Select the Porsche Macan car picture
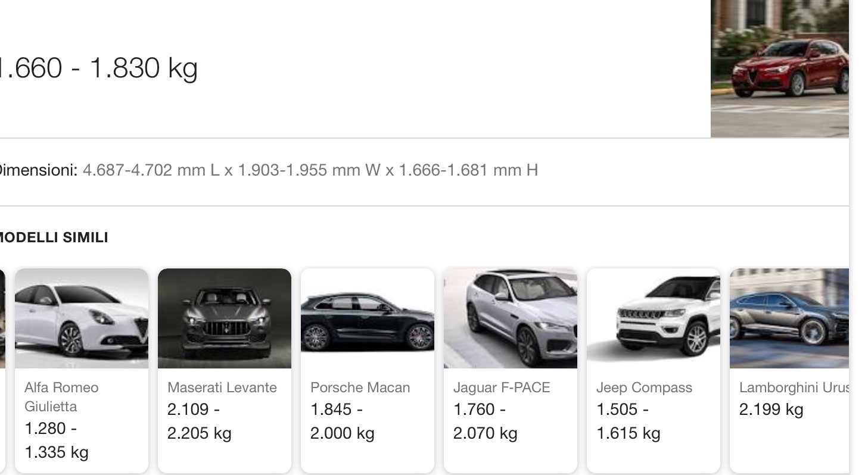Screen dimensions: 868x475 (x=368, y=318)
